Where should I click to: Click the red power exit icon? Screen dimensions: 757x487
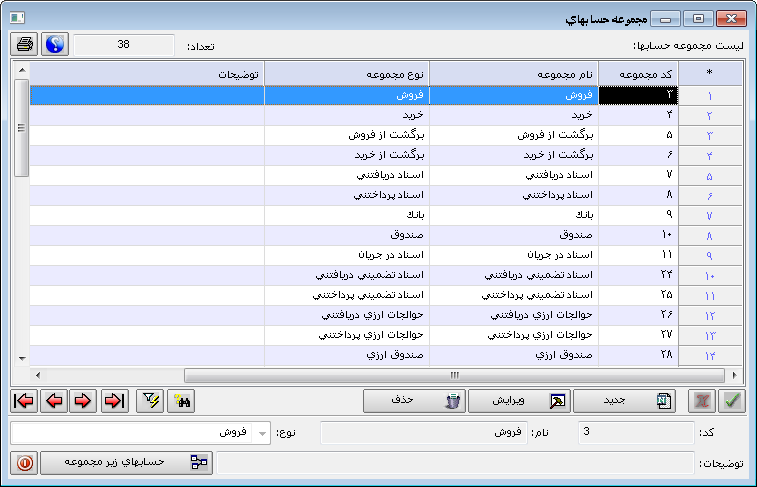click(x=25, y=463)
